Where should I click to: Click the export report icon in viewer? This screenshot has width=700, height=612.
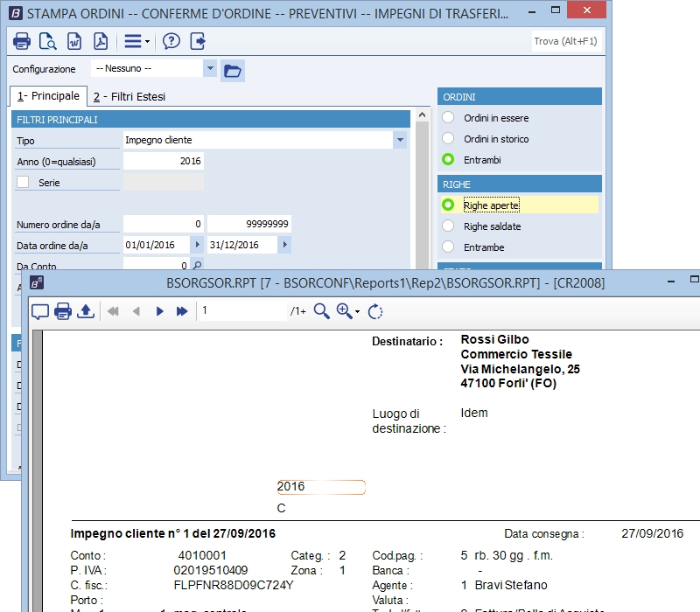[x=85, y=310]
